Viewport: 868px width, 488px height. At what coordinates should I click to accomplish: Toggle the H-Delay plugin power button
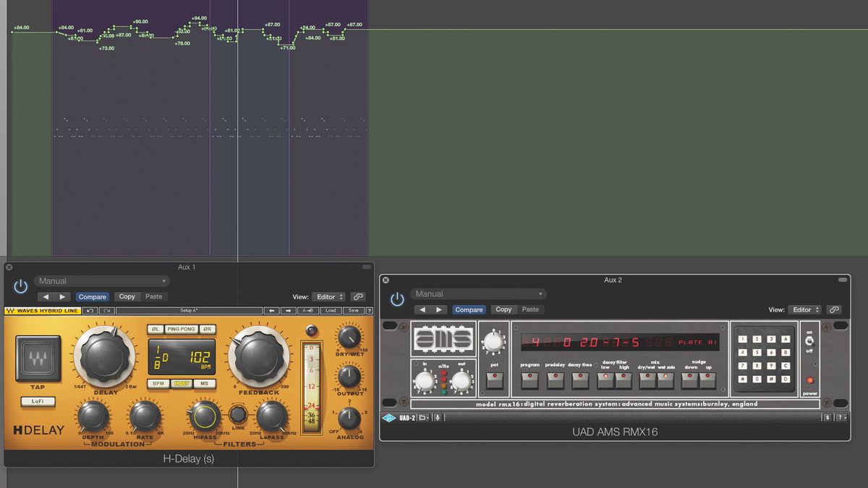[x=20, y=286]
